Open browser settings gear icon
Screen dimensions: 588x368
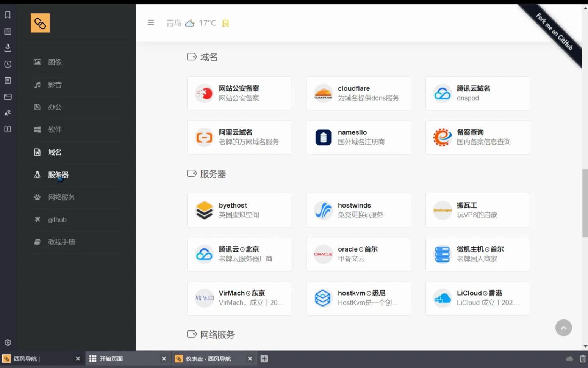pos(8,343)
